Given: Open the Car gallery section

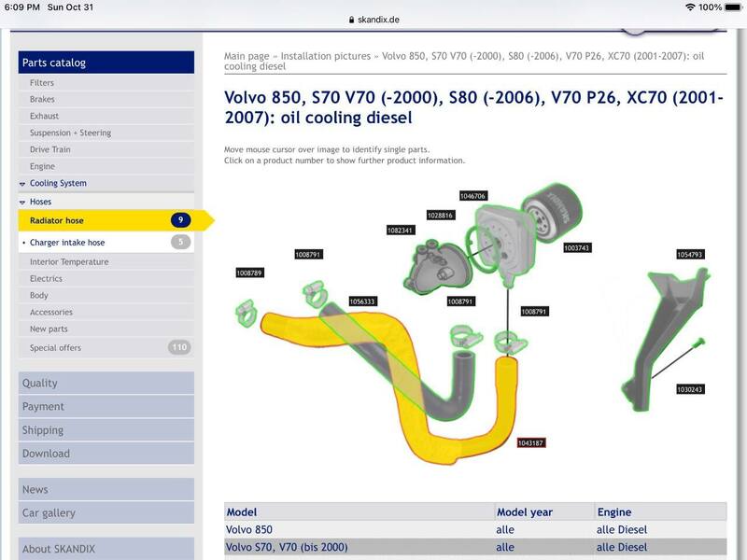Looking at the screenshot, I should click(106, 512).
